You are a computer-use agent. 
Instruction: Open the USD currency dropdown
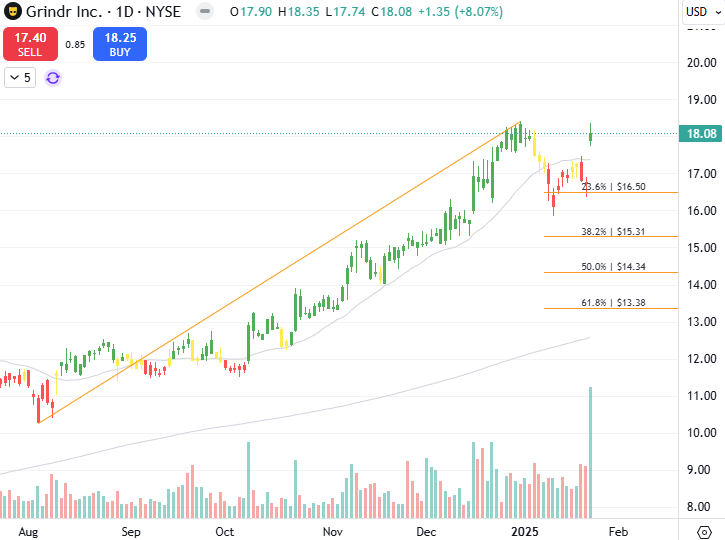[703, 12]
